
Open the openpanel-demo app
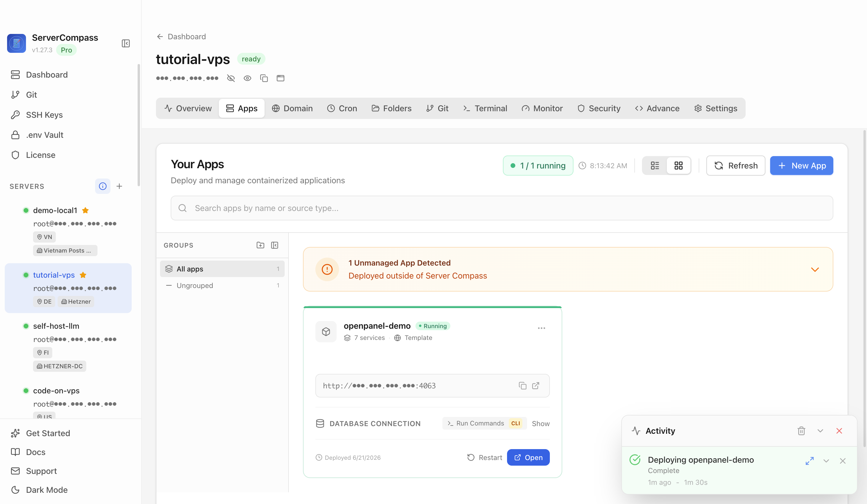point(528,457)
